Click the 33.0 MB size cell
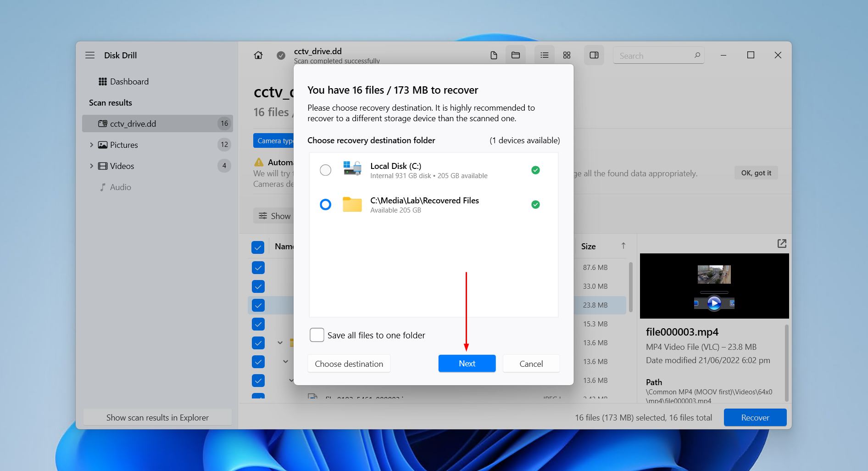Screen dimensions: 868x471 595,286
